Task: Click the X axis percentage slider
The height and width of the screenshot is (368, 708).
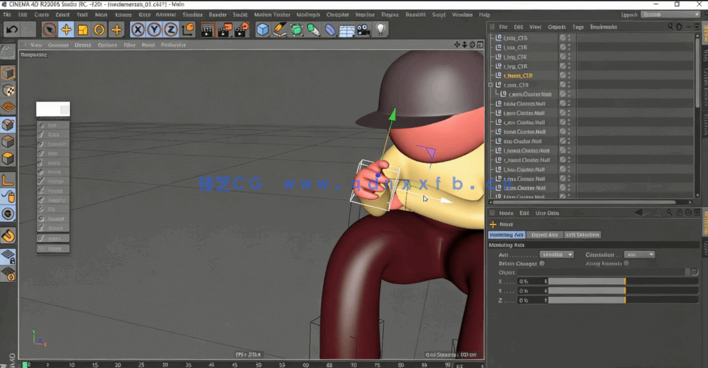Action: [623, 281]
